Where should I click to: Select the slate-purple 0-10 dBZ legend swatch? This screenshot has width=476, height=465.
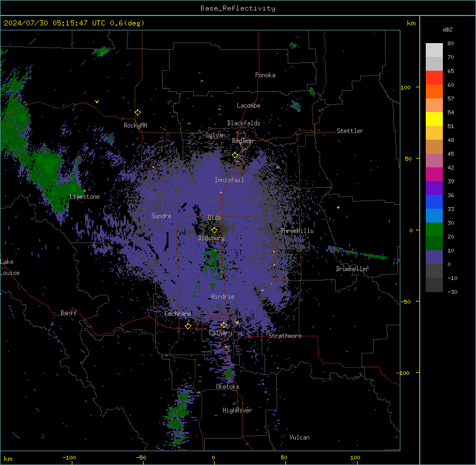click(434, 257)
